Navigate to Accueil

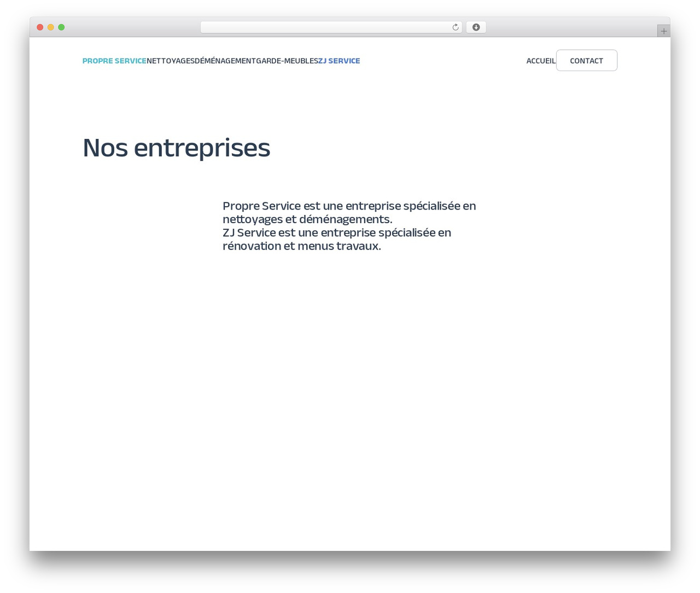541,61
